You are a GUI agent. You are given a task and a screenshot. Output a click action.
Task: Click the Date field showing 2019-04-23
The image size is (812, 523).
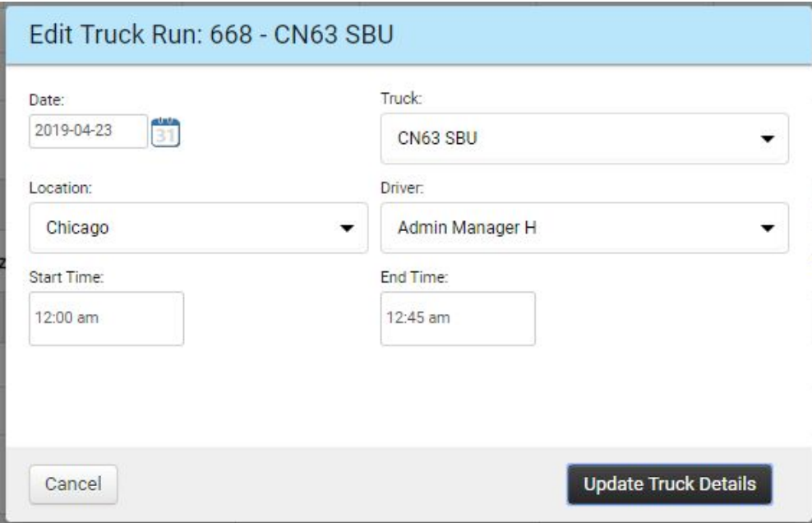tap(89, 131)
